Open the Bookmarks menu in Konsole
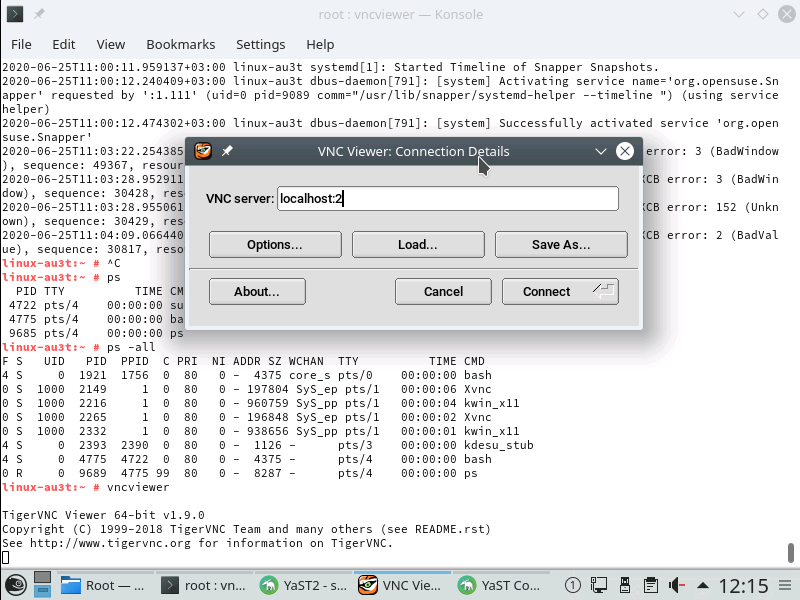This screenshot has height=600, width=800. tap(181, 44)
